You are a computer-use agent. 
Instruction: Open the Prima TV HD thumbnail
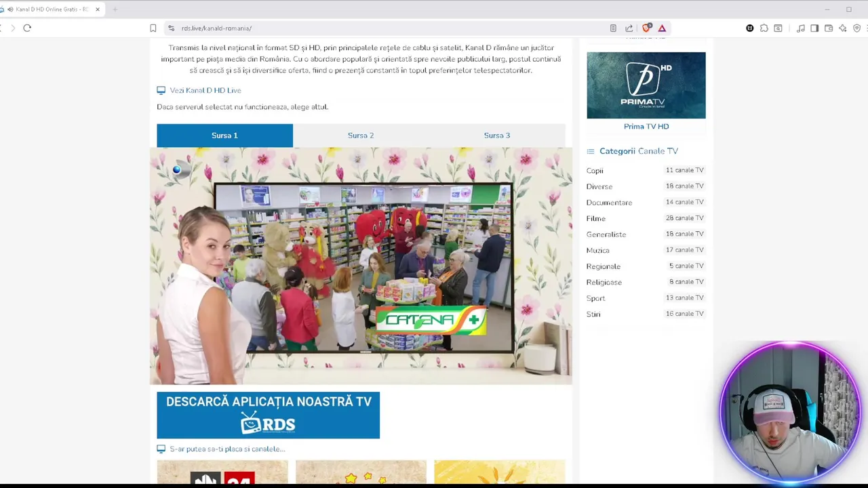pyautogui.click(x=646, y=85)
